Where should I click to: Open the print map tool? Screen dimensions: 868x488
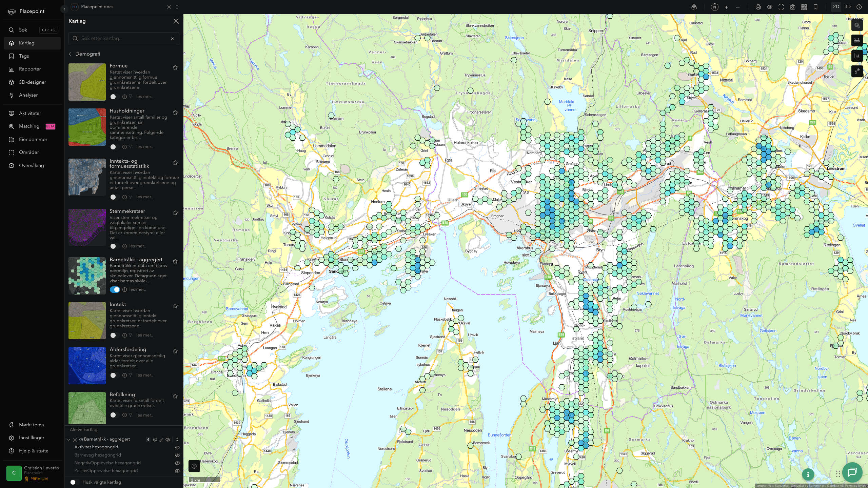pos(758,7)
